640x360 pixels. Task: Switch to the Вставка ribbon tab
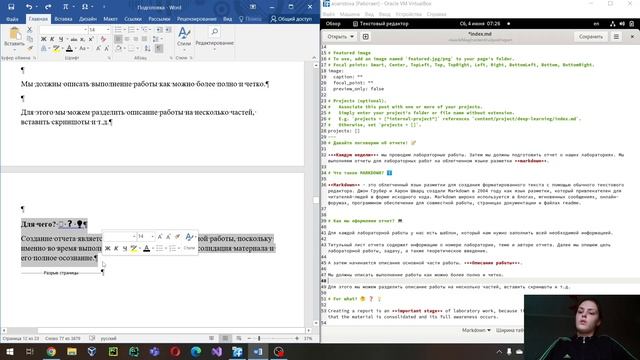coord(63,19)
